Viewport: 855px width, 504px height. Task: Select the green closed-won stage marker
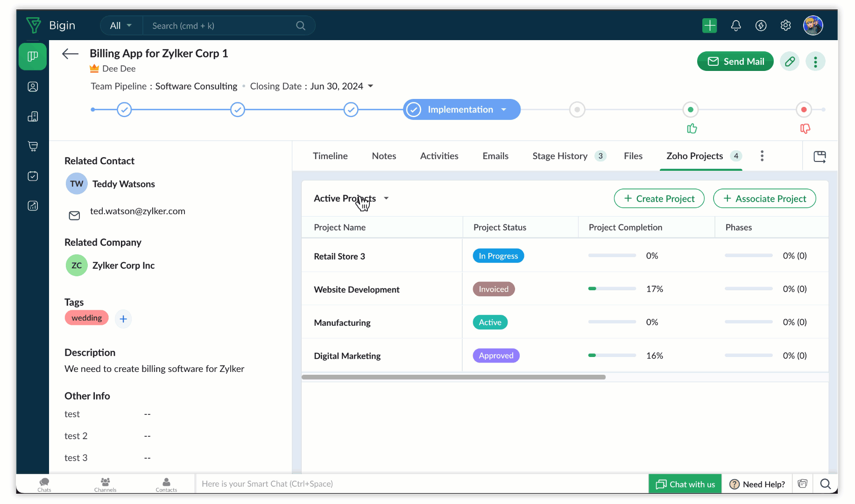pos(690,110)
